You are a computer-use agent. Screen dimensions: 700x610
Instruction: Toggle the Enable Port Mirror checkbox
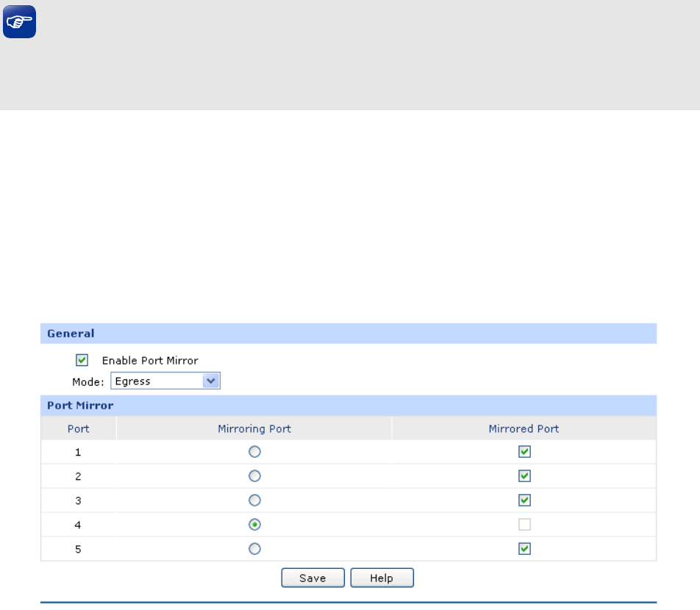(x=82, y=360)
